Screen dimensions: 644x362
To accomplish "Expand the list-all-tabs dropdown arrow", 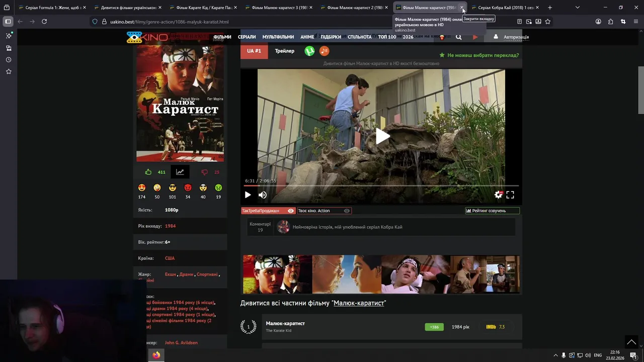I will pyautogui.click(x=578, y=8).
